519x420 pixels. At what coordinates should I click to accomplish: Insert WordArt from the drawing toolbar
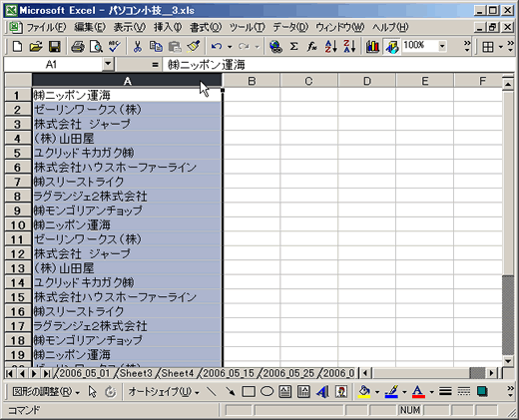[x=322, y=392]
